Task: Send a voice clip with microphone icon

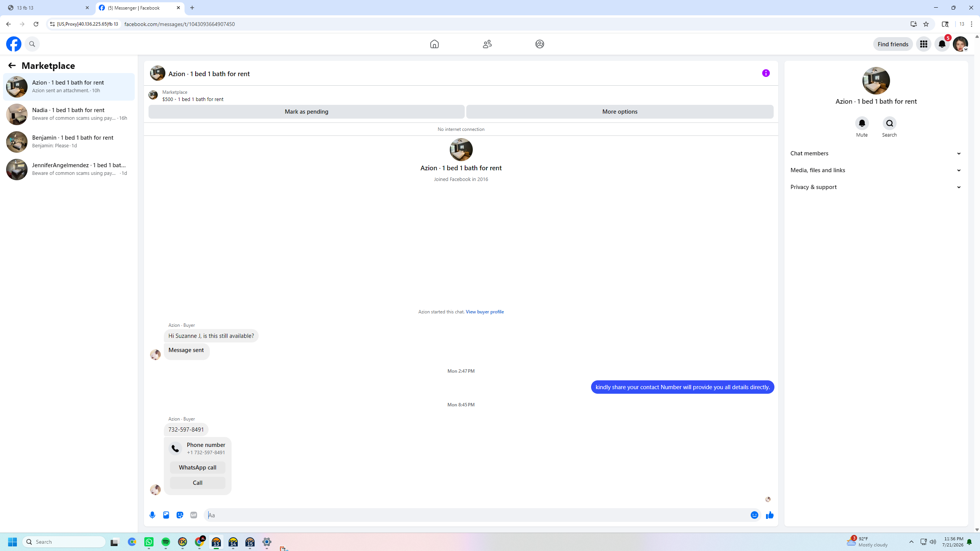Action: (x=152, y=515)
